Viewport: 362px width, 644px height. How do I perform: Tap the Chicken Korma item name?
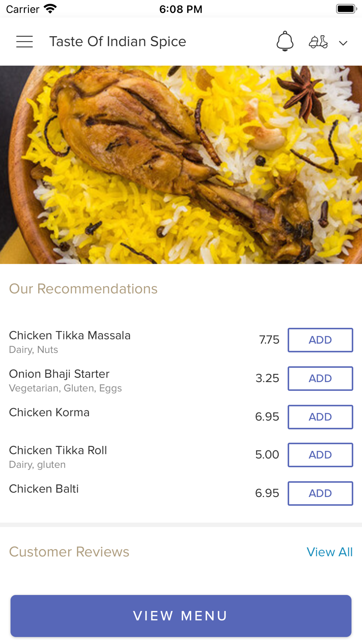click(49, 412)
